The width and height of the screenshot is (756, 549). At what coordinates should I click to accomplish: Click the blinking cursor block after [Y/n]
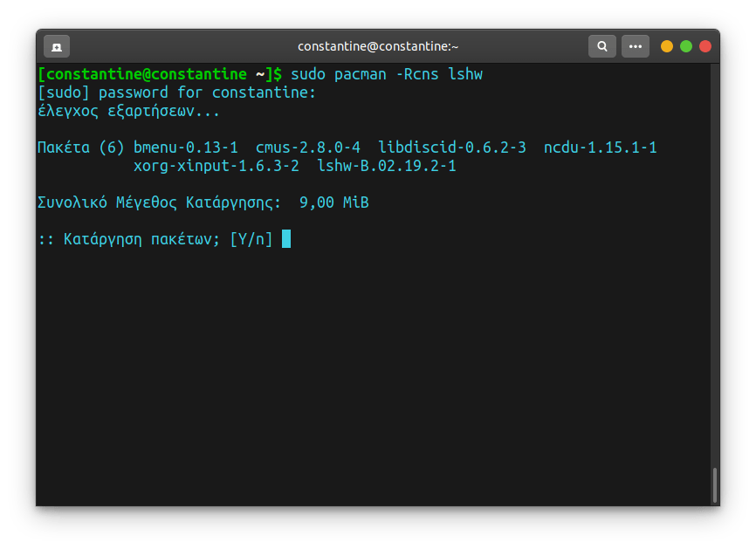click(286, 239)
